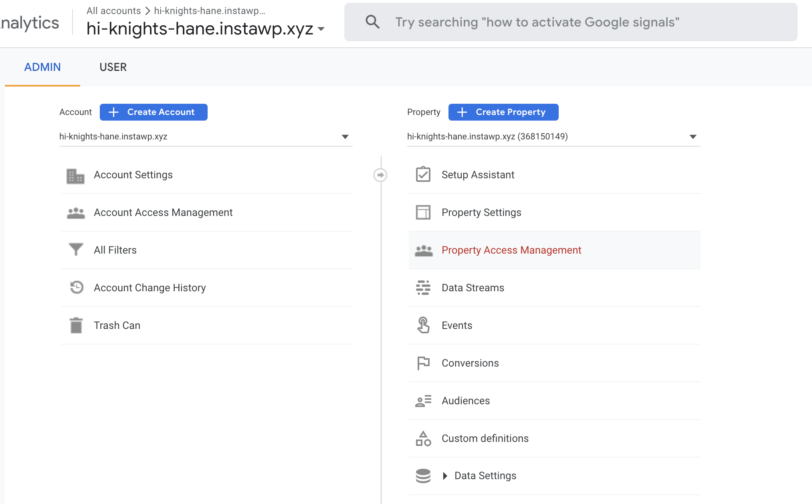Image resolution: width=812 pixels, height=504 pixels.
Task: Open Audiences via its person icon
Action: tap(423, 401)
